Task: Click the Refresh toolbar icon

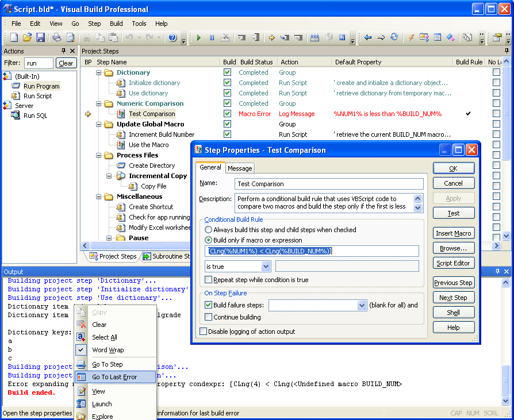Action: click(393, 38)
